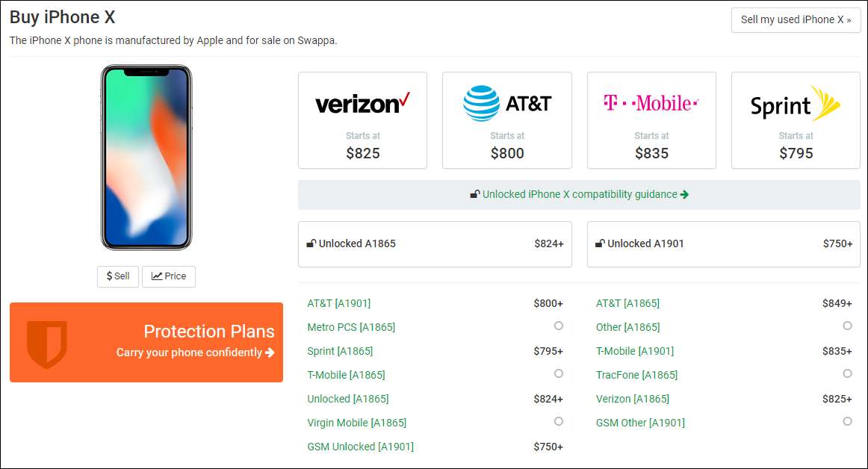Open the Sprint [A1865] listing link
This screenshot has width=868, height=469.
point(340,351)
